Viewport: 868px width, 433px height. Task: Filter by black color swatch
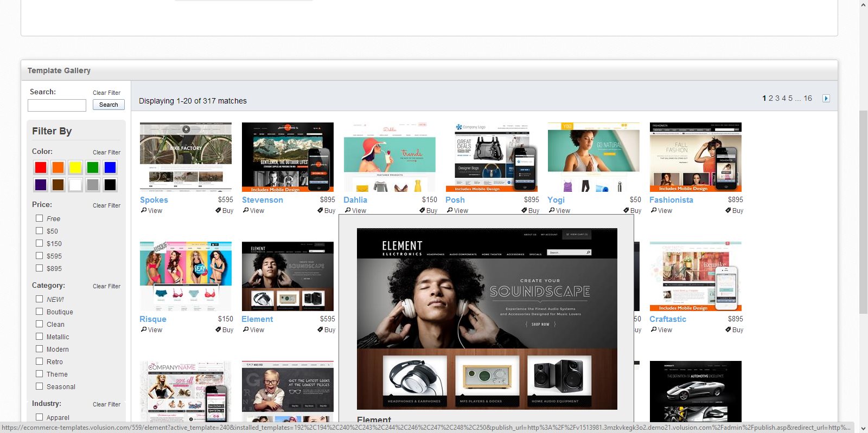click(110, 185)
